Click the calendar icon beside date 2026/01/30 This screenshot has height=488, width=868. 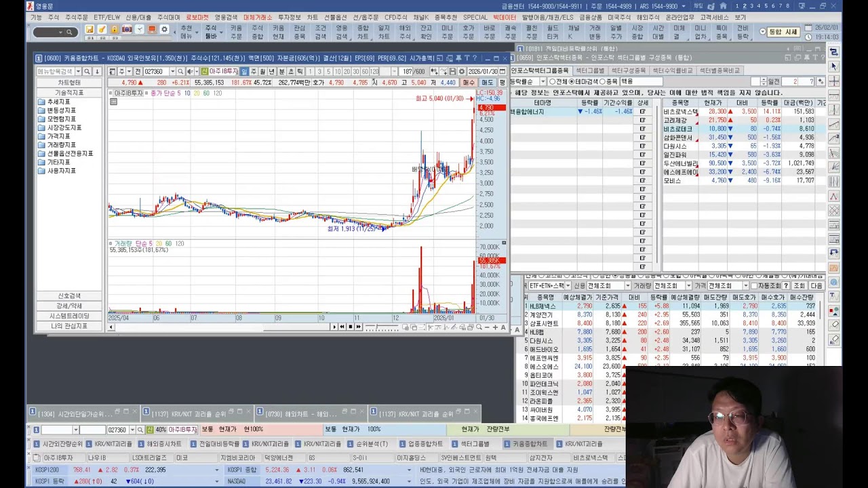(x=503, y=71)
